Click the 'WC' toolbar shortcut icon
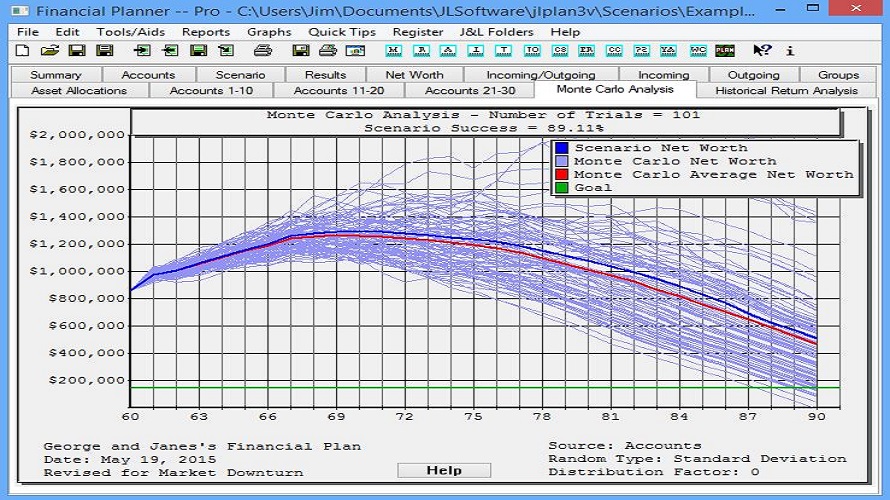Image resolution: width=890 pixels, height=500 pixels. point(698,51)
